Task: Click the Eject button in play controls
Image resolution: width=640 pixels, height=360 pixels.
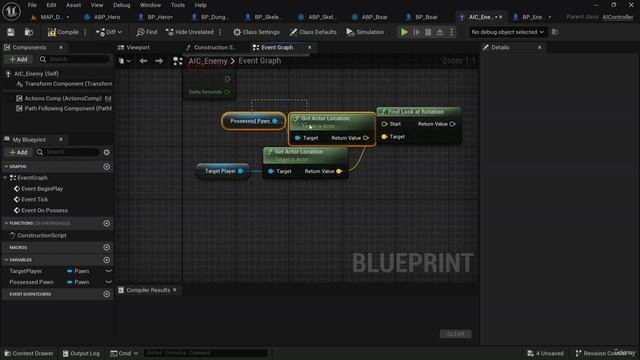Action: click(x=440, y=32)
